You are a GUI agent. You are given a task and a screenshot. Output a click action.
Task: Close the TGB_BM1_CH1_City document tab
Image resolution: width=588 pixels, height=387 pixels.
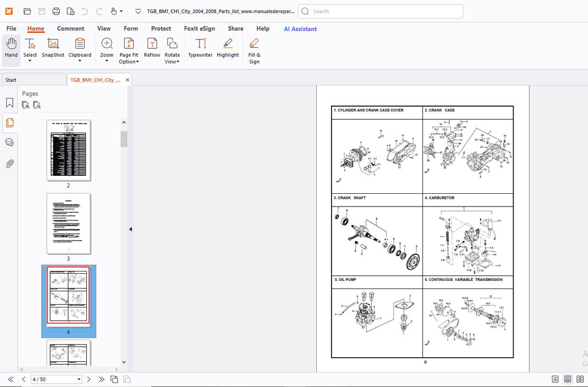(x=127, y=80)
